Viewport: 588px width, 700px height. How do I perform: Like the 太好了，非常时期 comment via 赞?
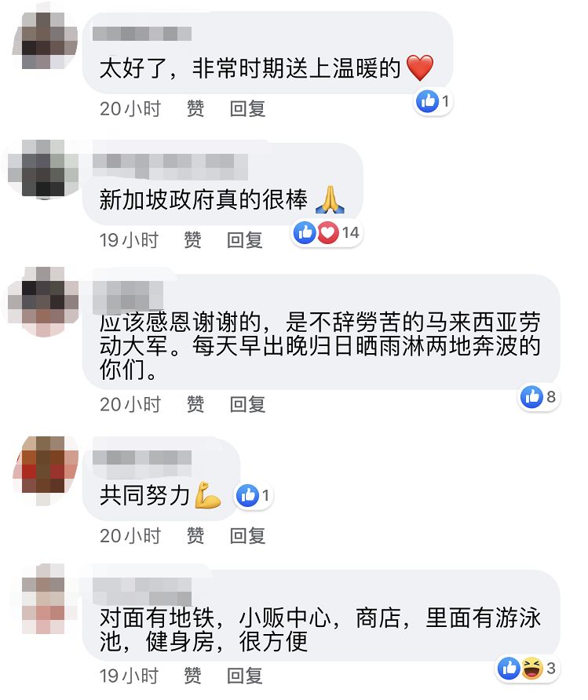(195, 109)
